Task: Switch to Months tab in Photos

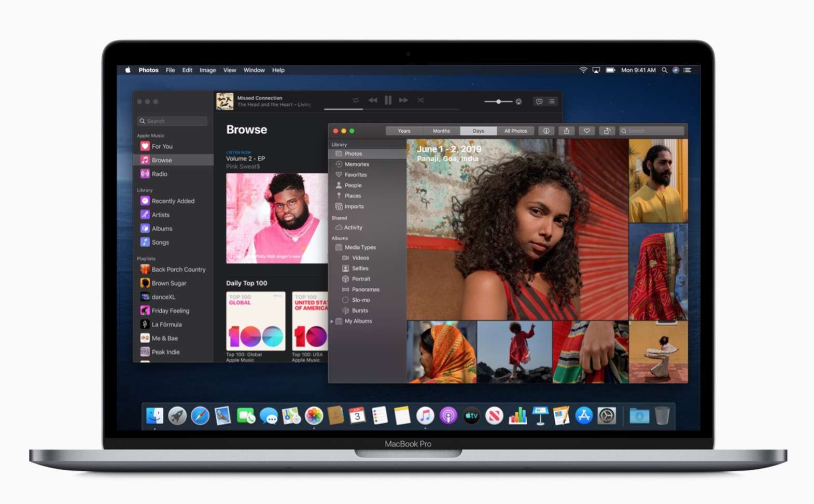Action: (441, 131)
